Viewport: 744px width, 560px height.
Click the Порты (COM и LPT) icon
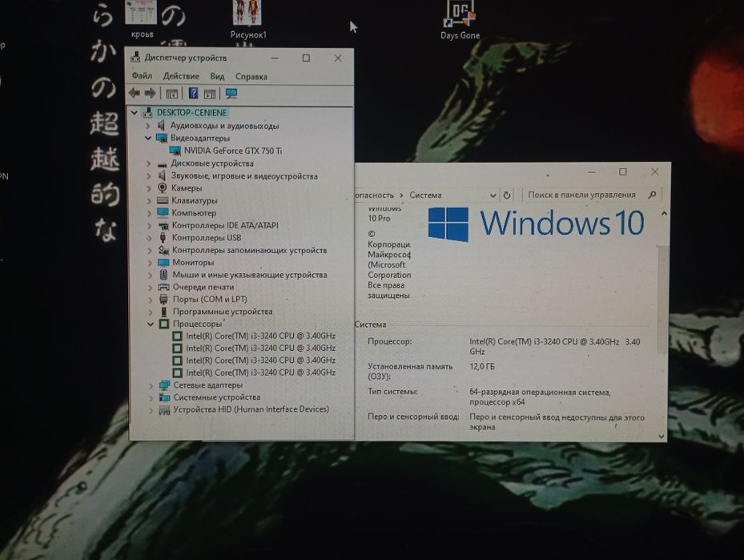pyautogui.click(x=163, y=299)
